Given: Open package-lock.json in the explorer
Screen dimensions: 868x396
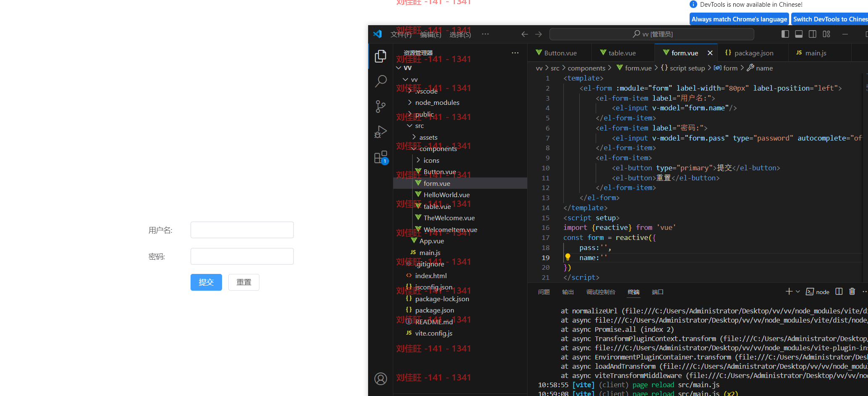Looking at the screenshot, I should (x=460, y=299).
